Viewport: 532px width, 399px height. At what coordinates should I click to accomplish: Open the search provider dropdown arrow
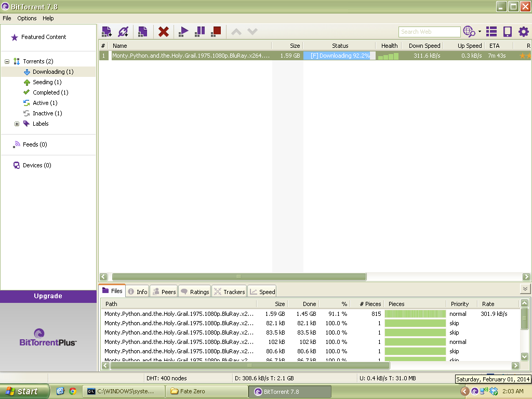(x=480, y=32)
